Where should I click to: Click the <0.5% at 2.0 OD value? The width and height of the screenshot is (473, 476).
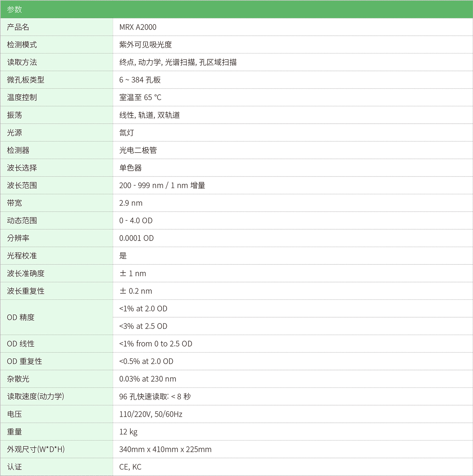[146, 361]
